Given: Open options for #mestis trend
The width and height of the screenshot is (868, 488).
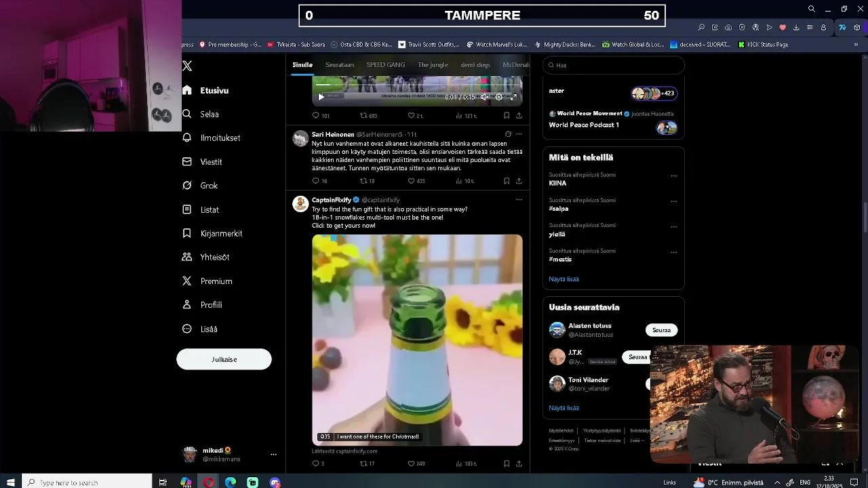Looking at the screenshot, I should pyautogui.click(x=673, y=252).
